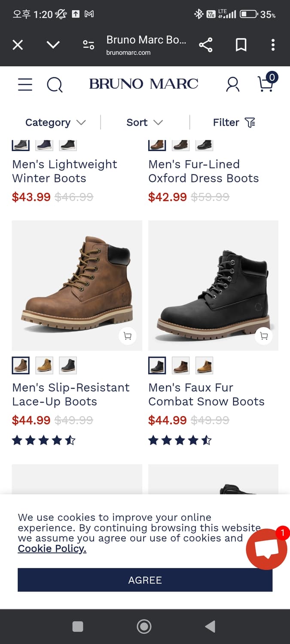Open the browser three-dot menu

point(273,45)
